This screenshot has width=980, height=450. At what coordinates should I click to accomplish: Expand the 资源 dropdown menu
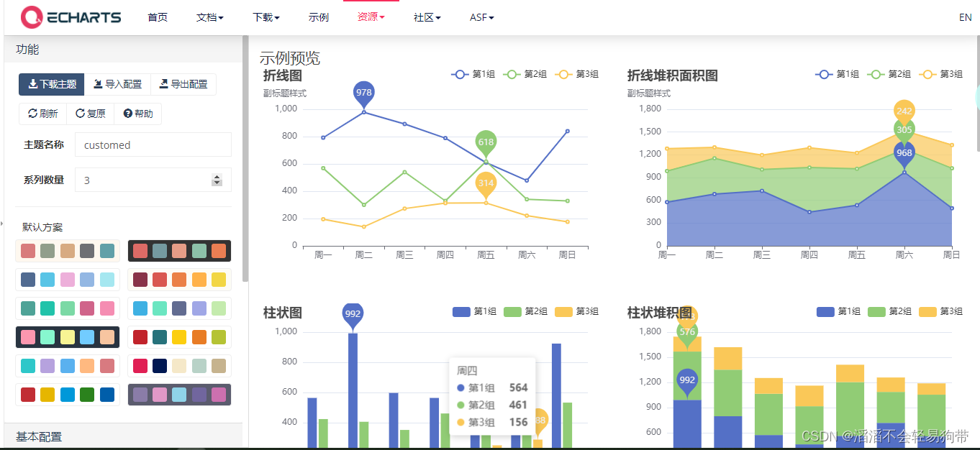click(x=371, y=17)
